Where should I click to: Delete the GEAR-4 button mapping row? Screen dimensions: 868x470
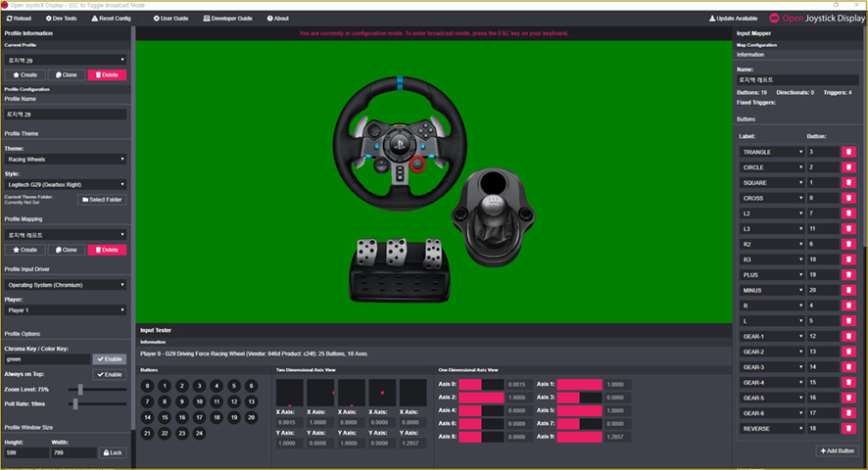tap(848, 382)
